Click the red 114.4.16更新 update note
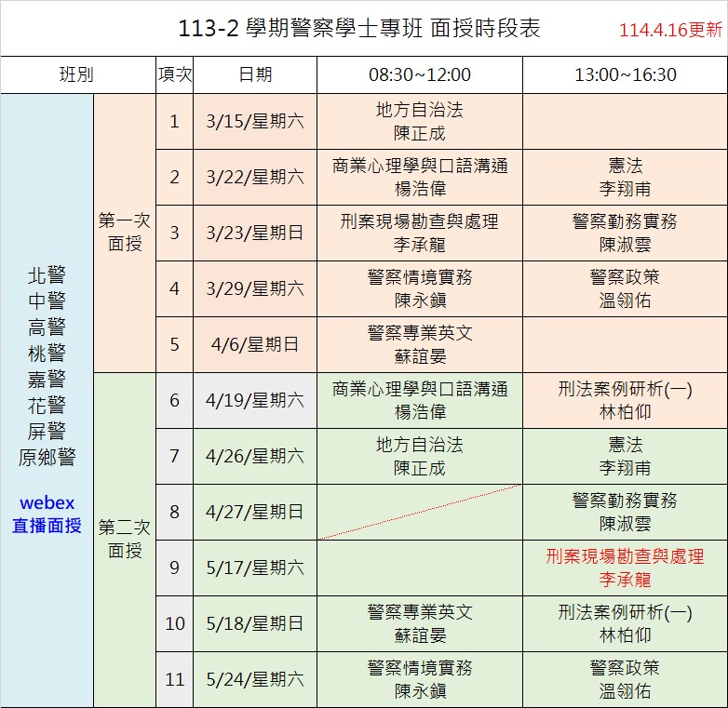The width and height of the screenshot is (728, 708). click(x=671, y=30)
